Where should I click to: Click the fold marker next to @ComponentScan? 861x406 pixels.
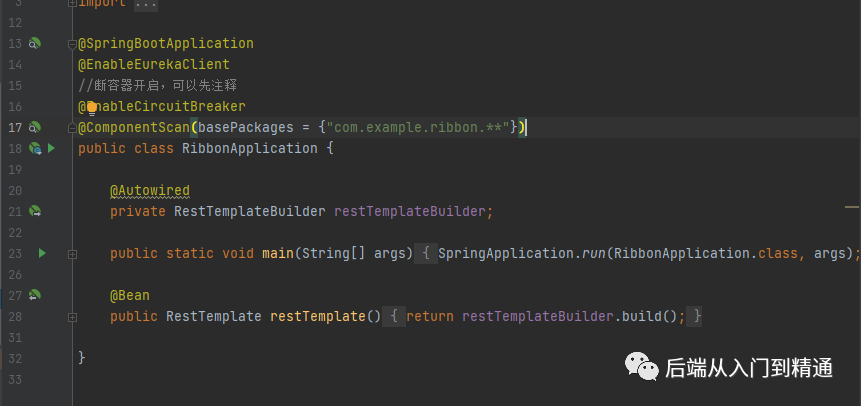(72, 128)
